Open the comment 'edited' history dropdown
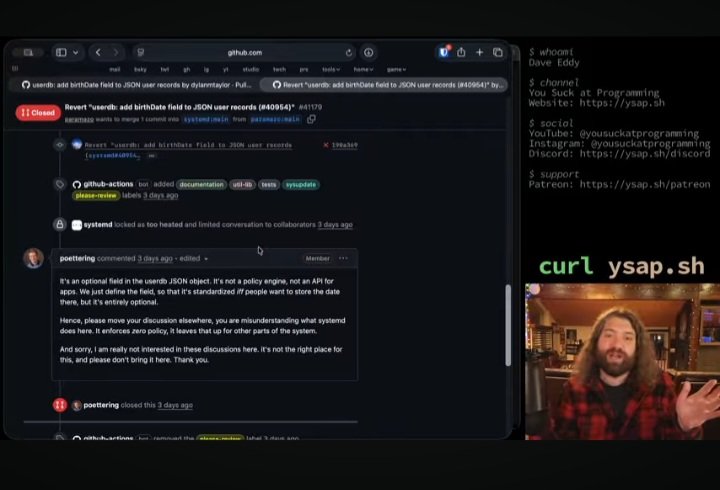The width and height of the screenshot is (720, 490). pyautogui.click(x=194, y=259)
